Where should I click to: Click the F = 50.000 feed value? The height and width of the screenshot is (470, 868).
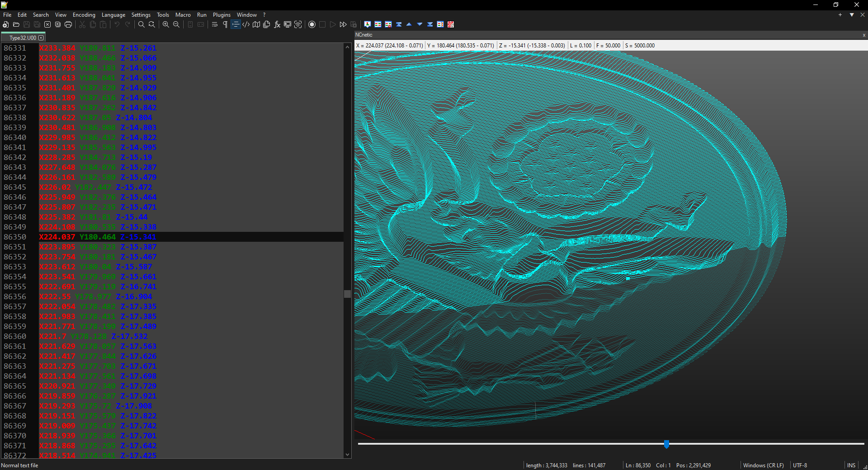[x=608, y=46]
